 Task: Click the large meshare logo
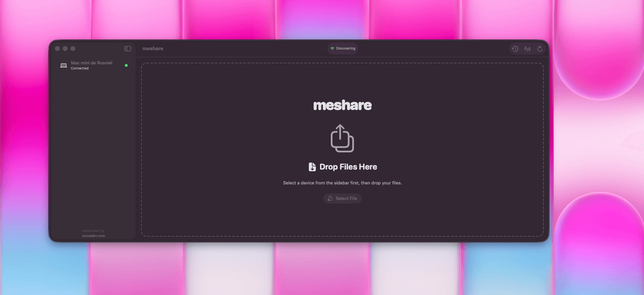pyautogui.click(x=342, y=105)
